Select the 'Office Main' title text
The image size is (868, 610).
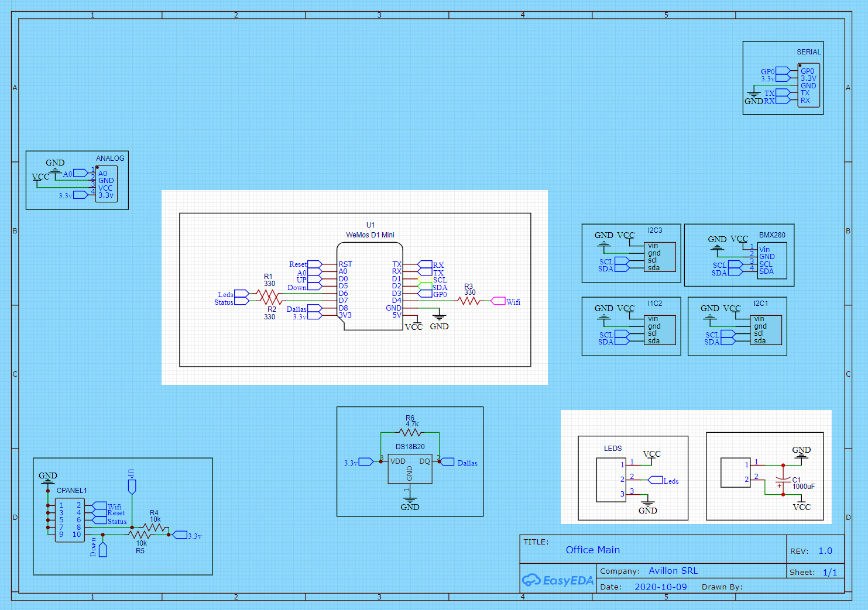click(x=592, y=550)
